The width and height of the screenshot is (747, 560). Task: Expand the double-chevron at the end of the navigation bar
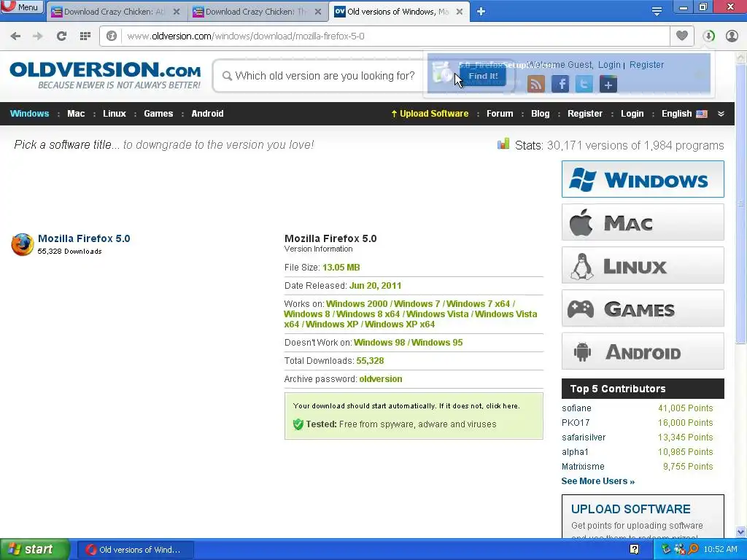coord(721,114)
